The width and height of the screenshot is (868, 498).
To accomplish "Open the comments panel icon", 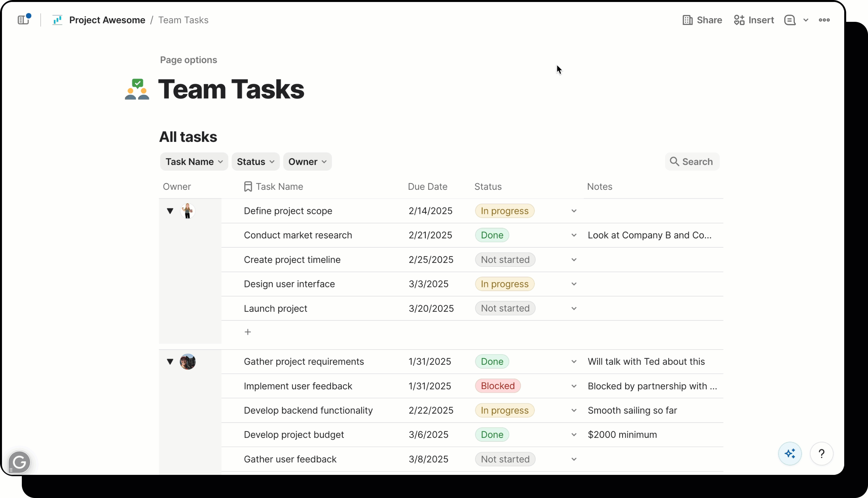I will pos(789,20).
